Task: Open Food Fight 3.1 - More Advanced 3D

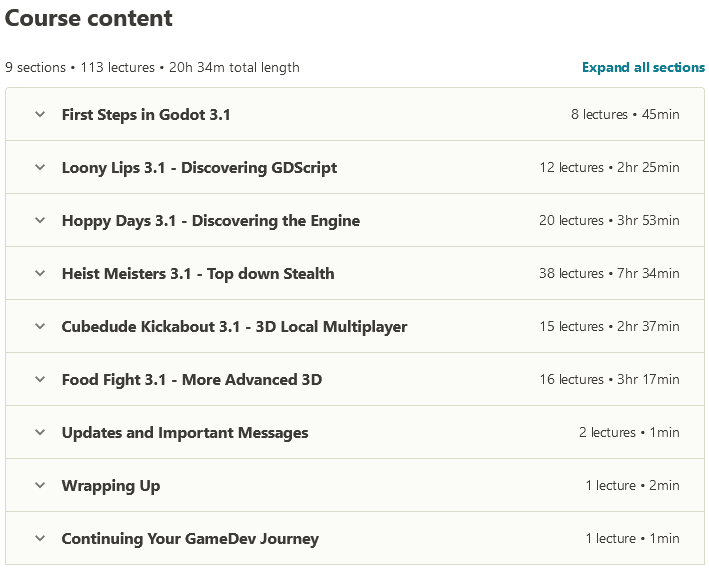Action: click(192, 380)
